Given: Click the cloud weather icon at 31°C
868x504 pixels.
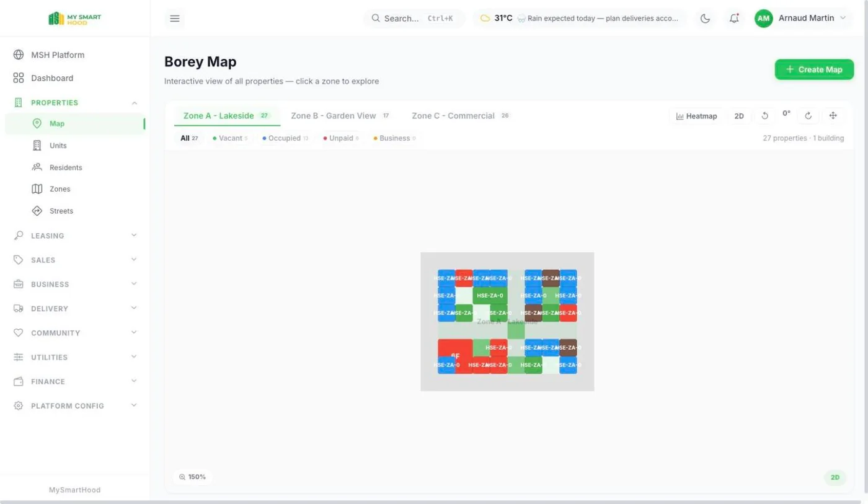Looking at the screenshot, I should pos(485,19).
